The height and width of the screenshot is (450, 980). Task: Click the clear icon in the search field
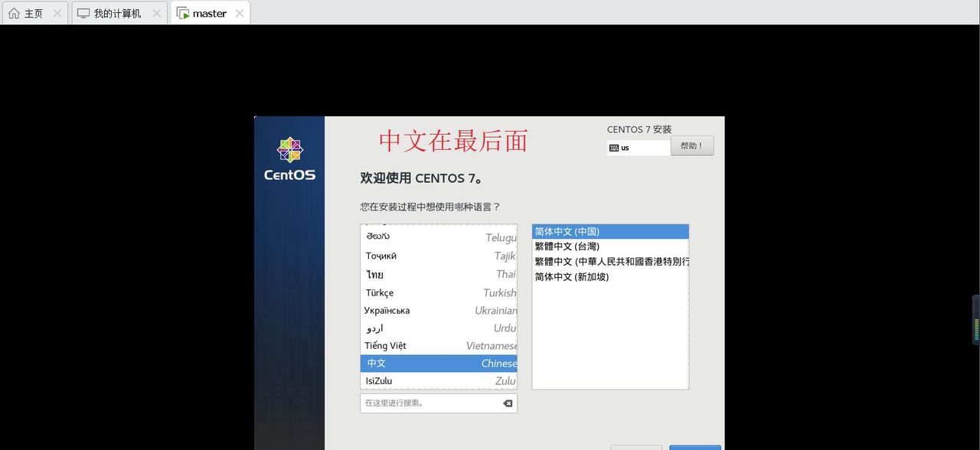508,403
